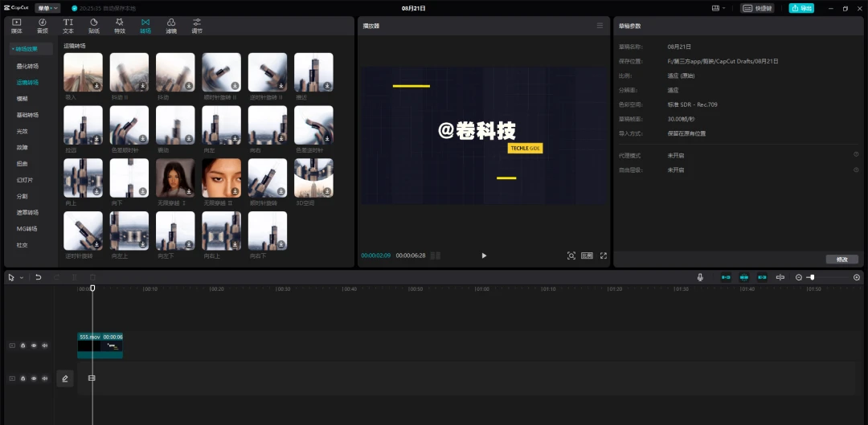Screen dimensions: 868x425
Task: Toggle the eye visibility on 555.mov track
Action: [x=34, y=345]
